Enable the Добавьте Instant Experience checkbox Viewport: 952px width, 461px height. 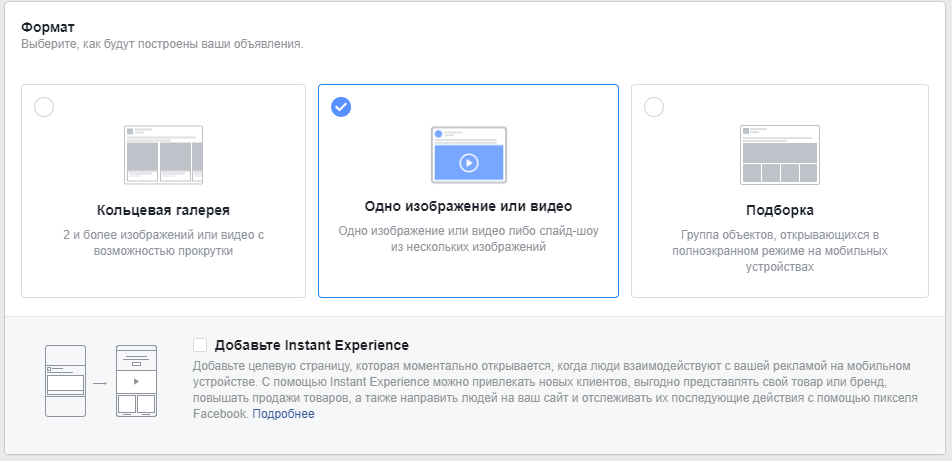200,345
